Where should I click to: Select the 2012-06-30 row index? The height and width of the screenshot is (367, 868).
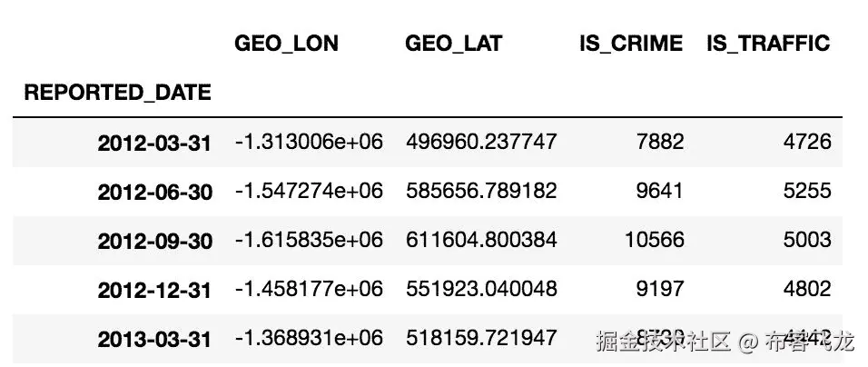154,192
